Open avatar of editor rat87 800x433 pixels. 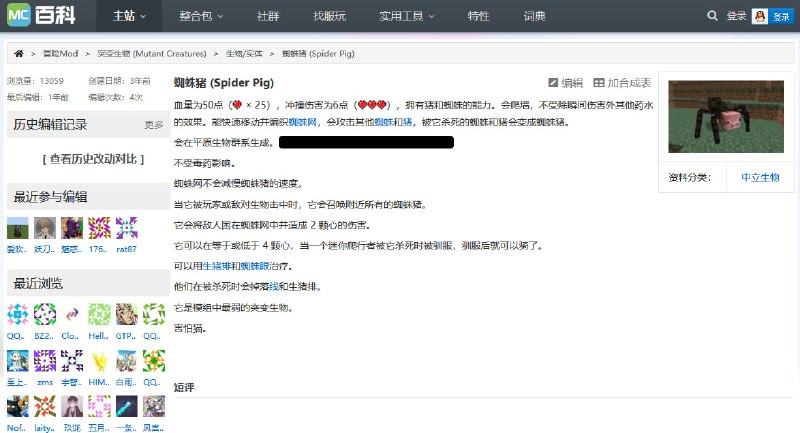coord(127,228)
